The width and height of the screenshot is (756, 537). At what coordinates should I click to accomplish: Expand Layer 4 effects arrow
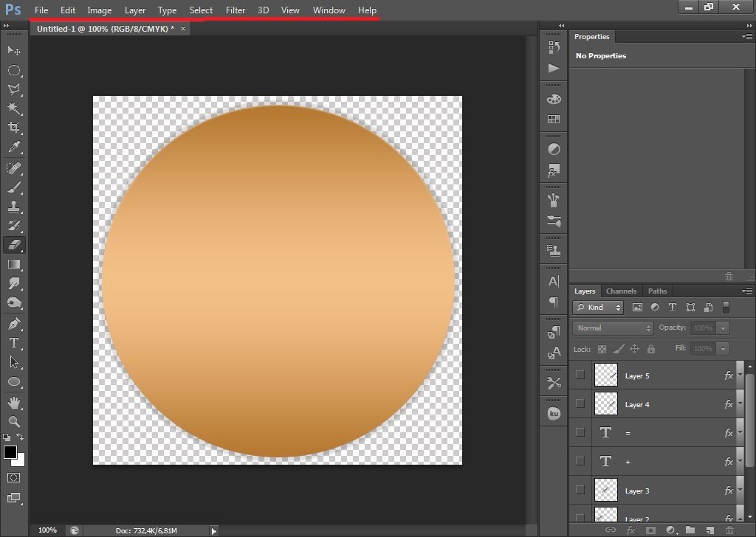pos(740,403)
